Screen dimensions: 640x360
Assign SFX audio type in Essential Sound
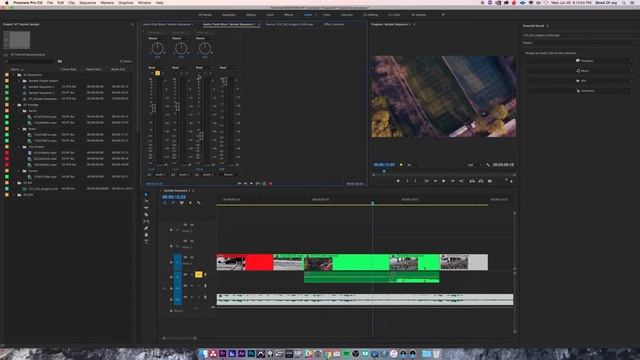coord(581,81)
